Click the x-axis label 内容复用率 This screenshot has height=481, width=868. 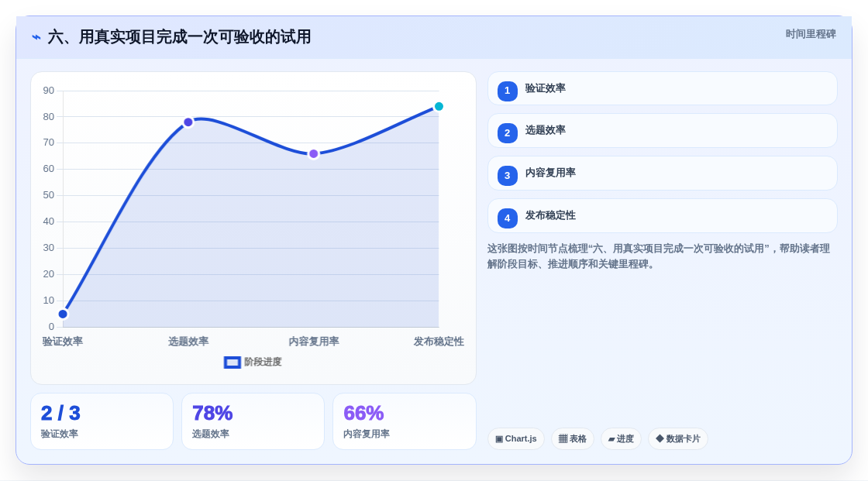(x=314, y=342)
